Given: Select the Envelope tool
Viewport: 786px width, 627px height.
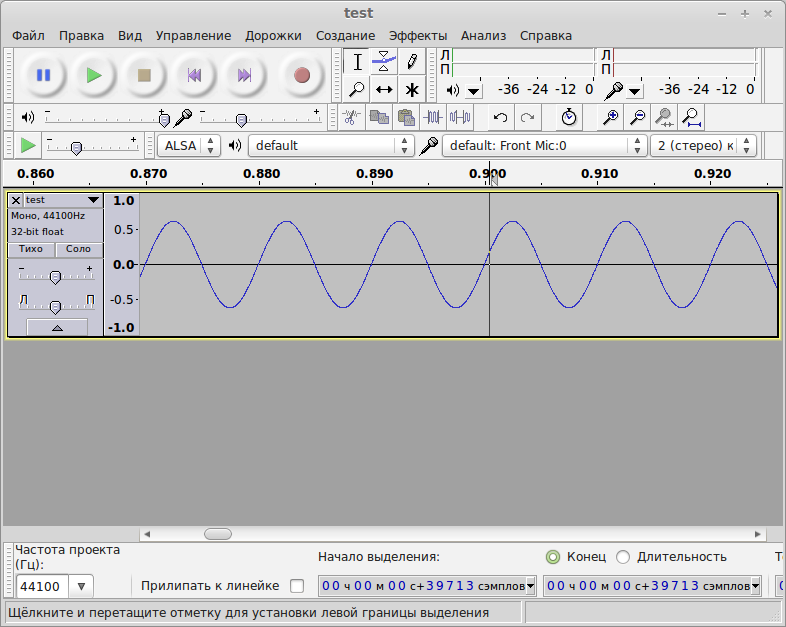Looking at the screenshot, I should point(384,62).
